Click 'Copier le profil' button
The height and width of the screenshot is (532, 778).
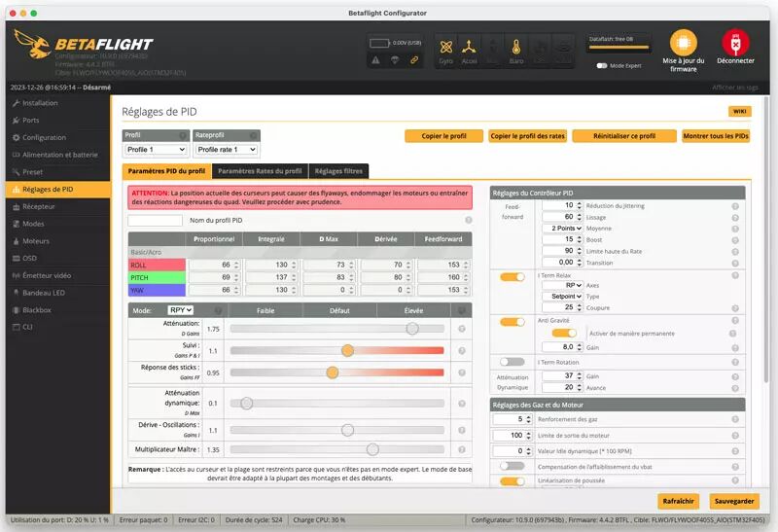443,136
